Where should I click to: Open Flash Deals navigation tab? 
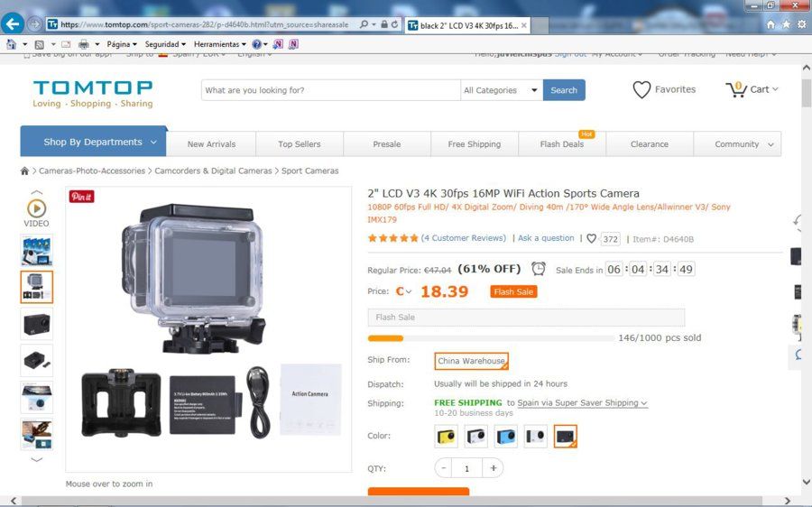coord(562,144)
